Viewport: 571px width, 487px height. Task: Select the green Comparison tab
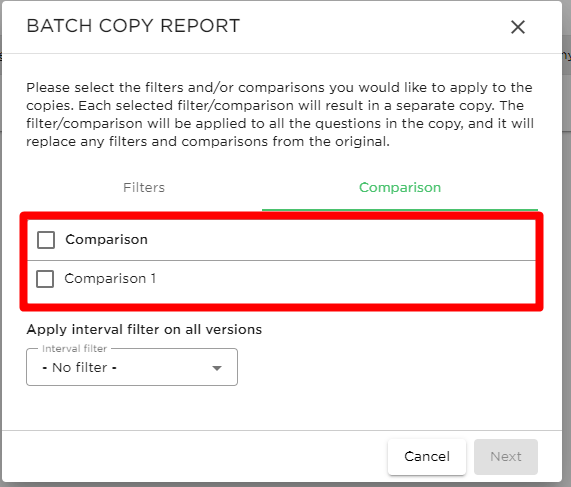400,188
